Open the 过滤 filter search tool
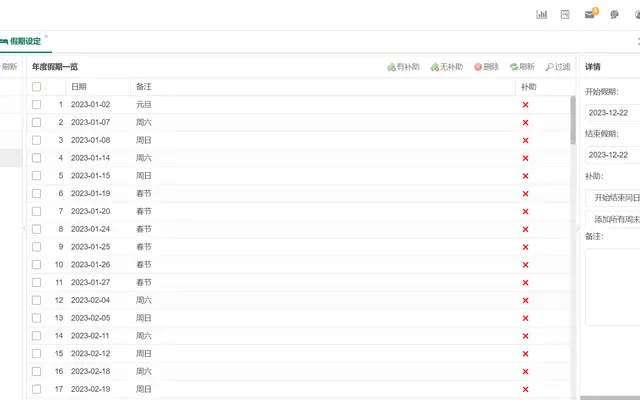 [x=558, y=67]
